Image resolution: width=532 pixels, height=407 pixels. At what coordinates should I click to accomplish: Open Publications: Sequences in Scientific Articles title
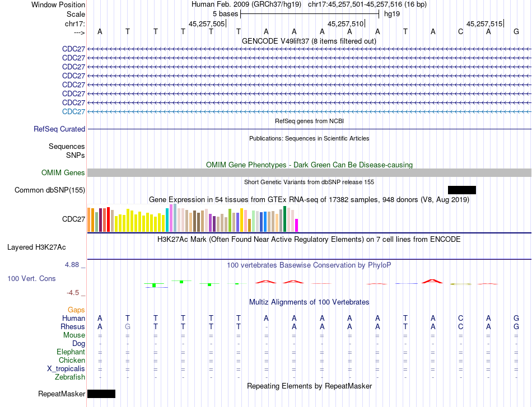pos(309,138)
